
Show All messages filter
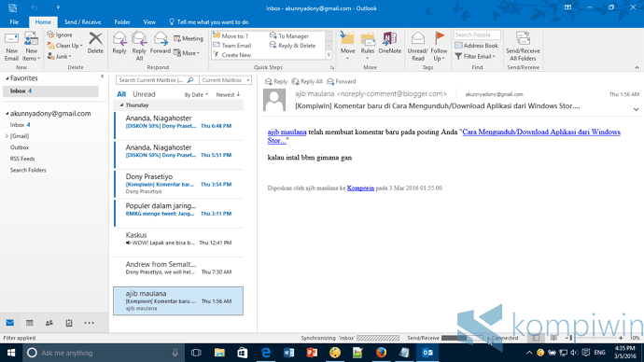121,94
